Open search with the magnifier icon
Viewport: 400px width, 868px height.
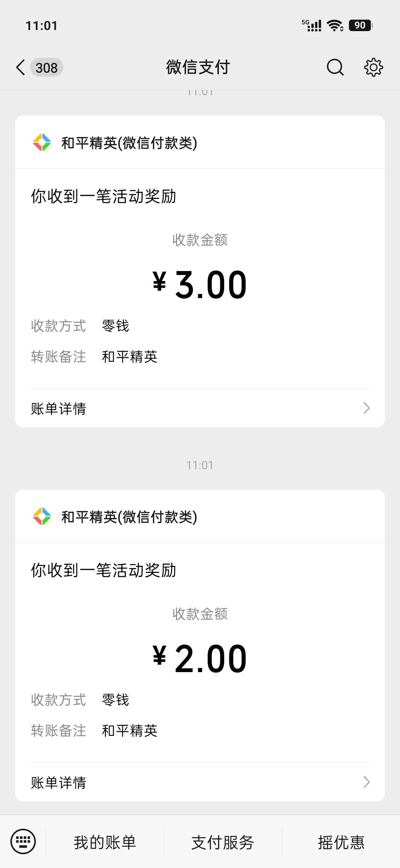pyautogui.click(x=335, y=67)
